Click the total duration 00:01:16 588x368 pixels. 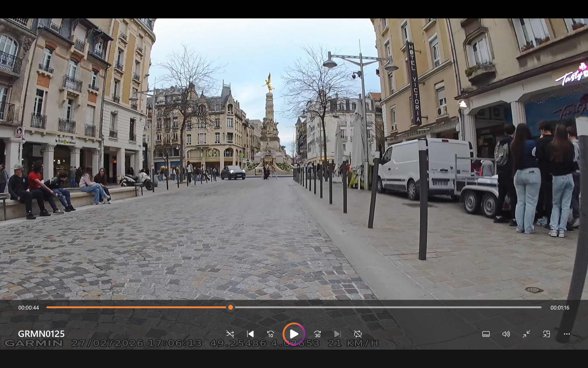coord(560,308)
